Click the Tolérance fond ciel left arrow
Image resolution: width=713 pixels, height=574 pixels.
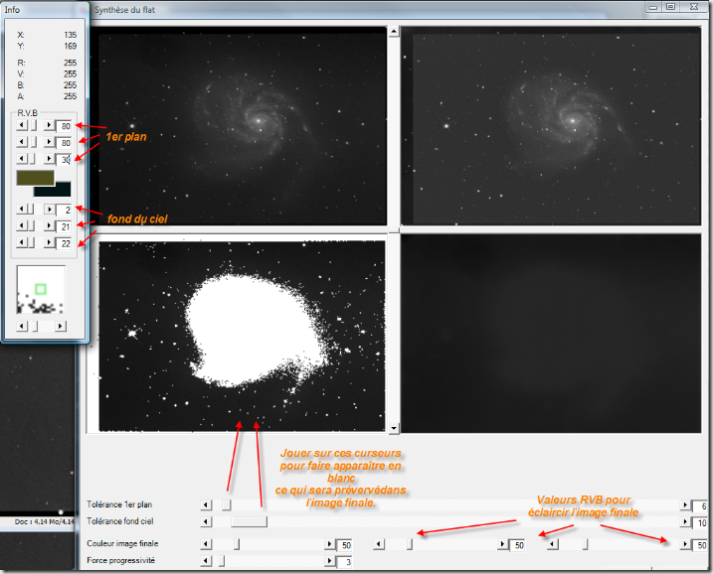point(207,522)
